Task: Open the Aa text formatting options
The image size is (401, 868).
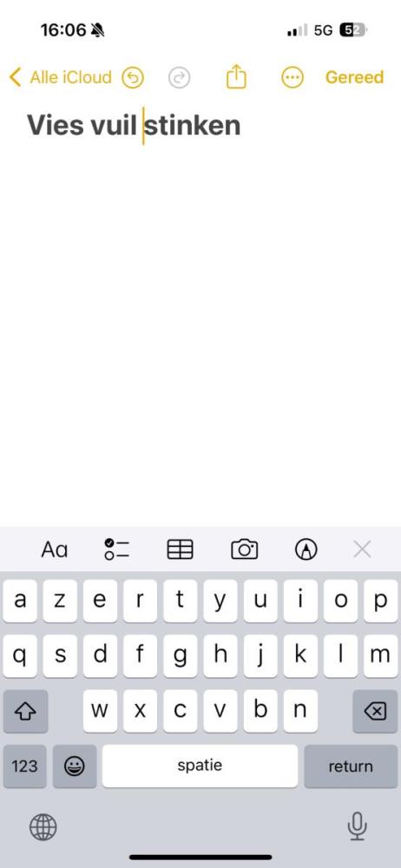Action: (55, 549)
